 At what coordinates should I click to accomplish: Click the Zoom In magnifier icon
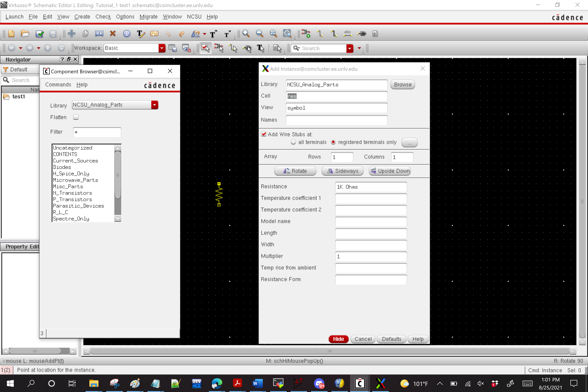[x=246, y=34]
